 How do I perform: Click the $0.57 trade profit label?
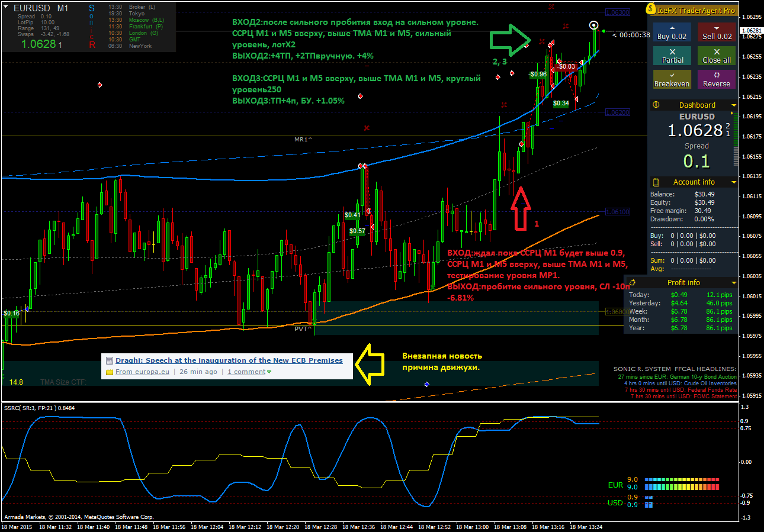357,231
